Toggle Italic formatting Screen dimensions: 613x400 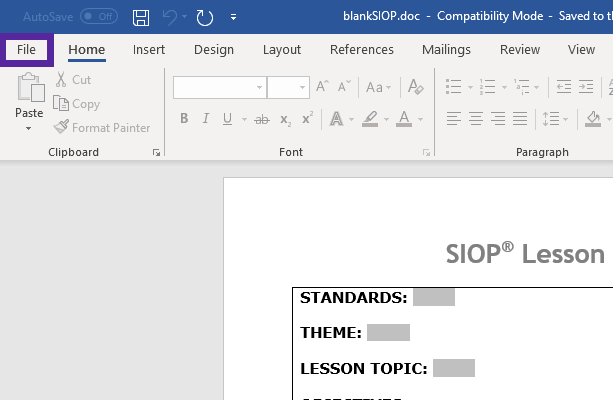(206, 119)
